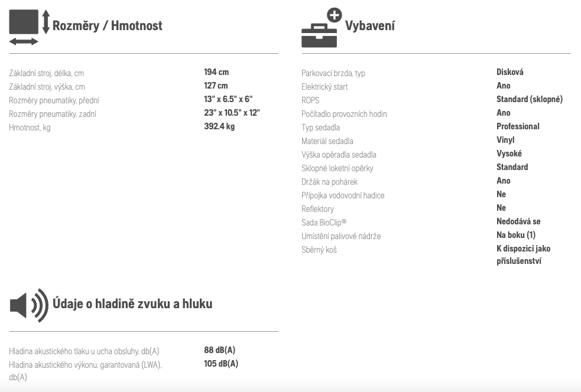Click the Nedodává se value

click(518, 221)
